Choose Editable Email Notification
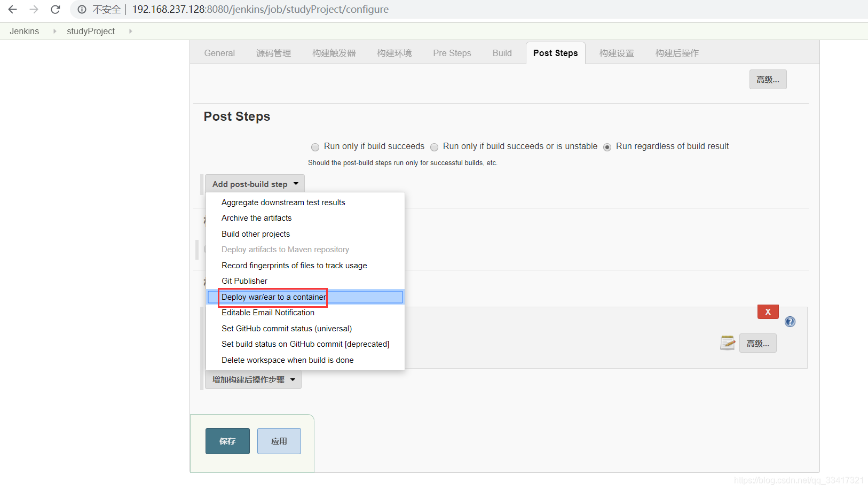 click(x=305, y=313)
